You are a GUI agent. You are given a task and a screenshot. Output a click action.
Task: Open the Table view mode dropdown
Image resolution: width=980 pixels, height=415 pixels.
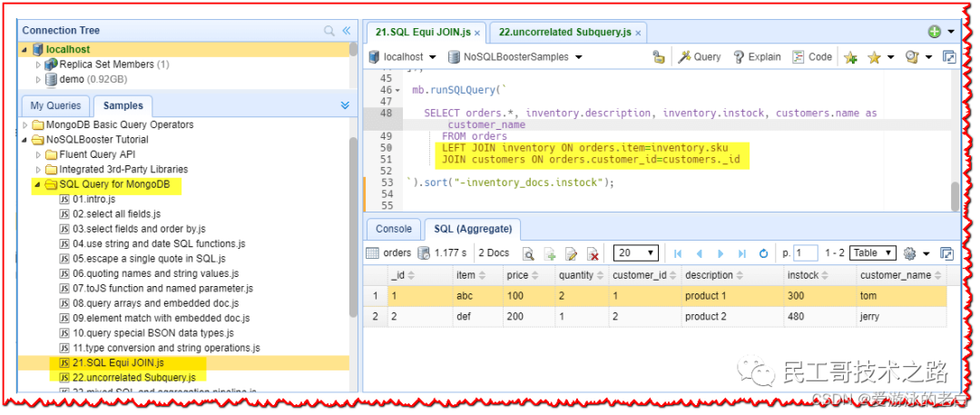873,253
